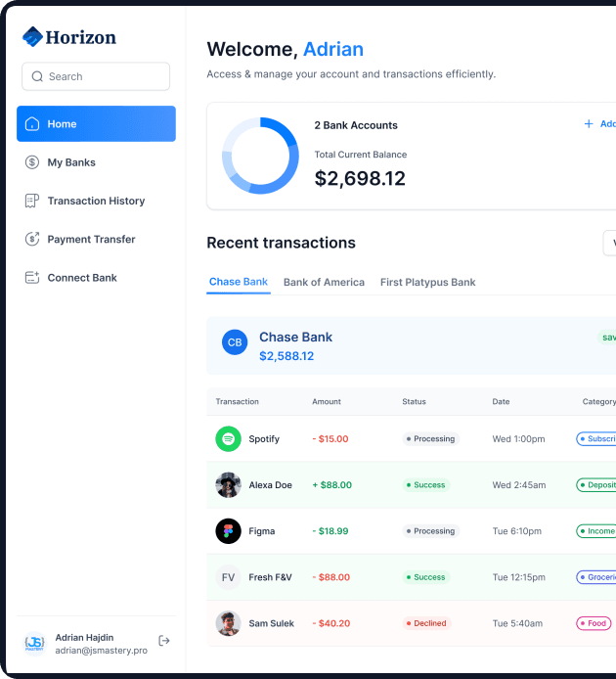The width and height of the screenshot is (616, 679).
Task: Switch to the Bank of America tab
Action: point(324,282)
